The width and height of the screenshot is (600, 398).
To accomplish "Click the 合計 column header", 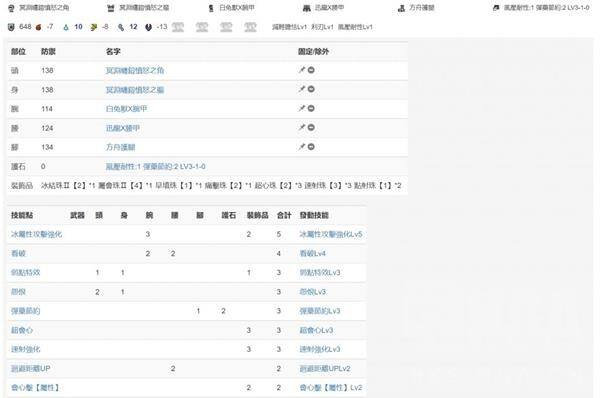I will 284,215.
